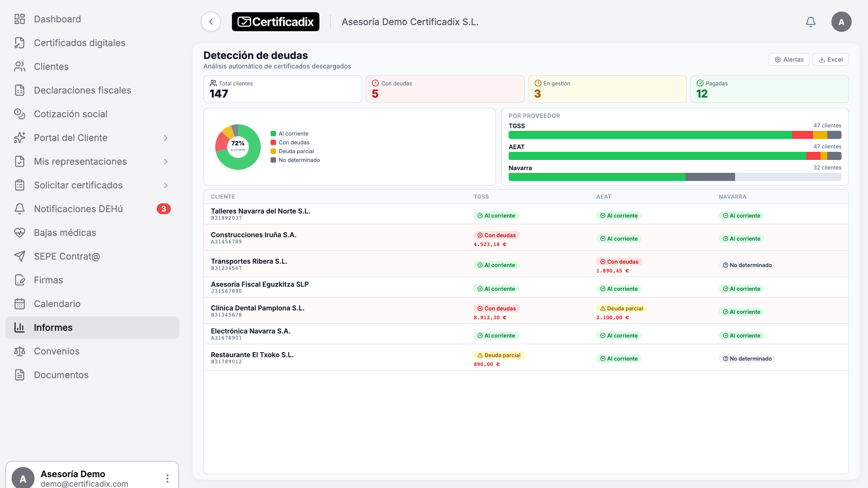Click the Cotización social coins icon
Image resolution: width=868 pixels, height=488 pixels.
click(x=20, y=114)
